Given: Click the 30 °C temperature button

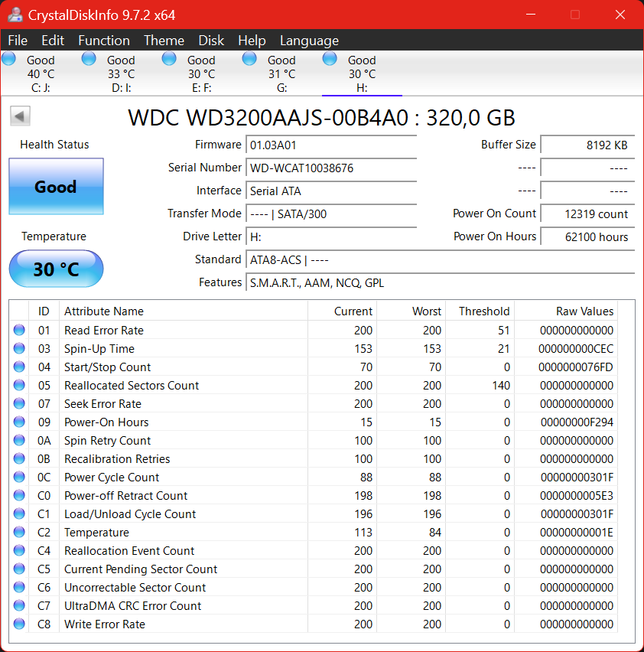Looking at the screenshot, I should (x=56, y=269).
